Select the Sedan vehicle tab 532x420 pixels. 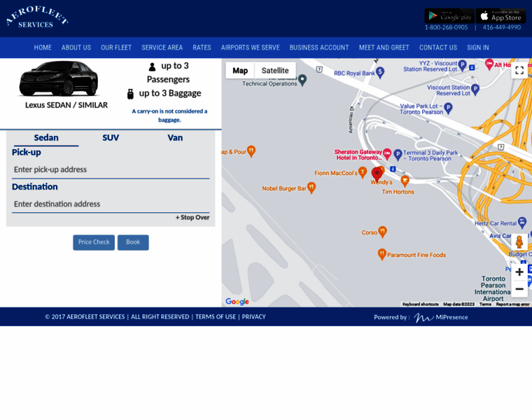click(46, 138)
